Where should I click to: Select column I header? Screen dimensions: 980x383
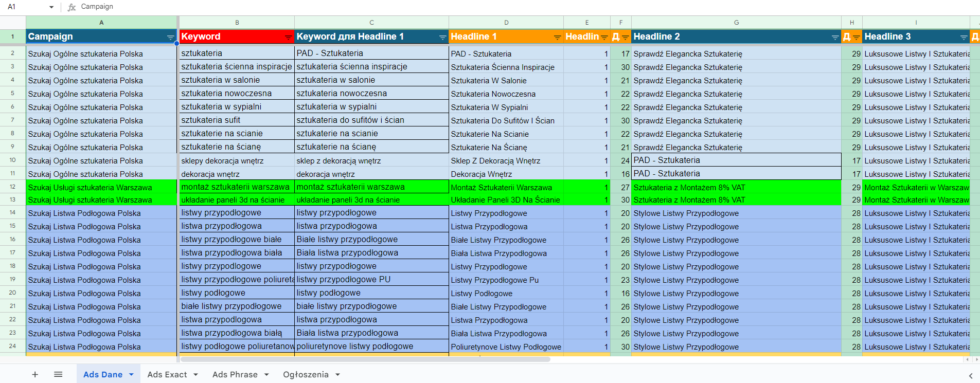click(x=916, y=23)
